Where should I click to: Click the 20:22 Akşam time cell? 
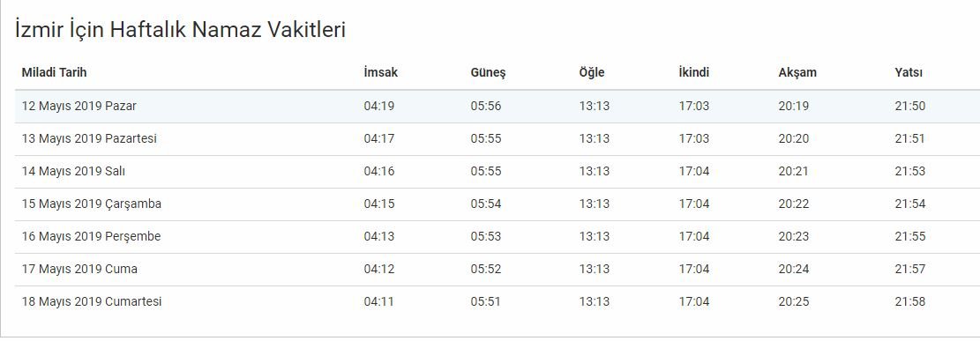[794, 204]
